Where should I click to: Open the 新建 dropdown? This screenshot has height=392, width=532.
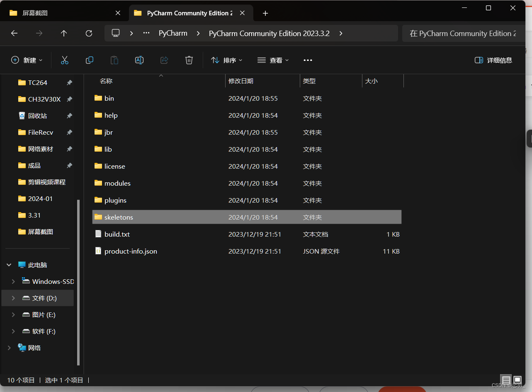(27, 60)
